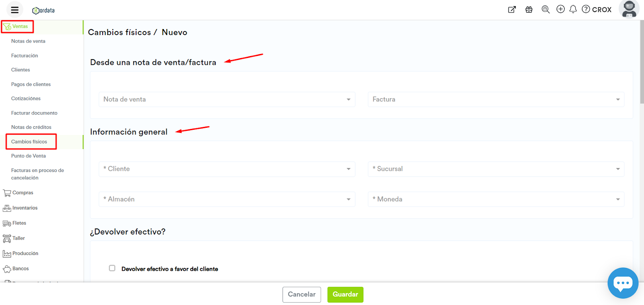Go to Facturación in sidebar

click(25, 56)
